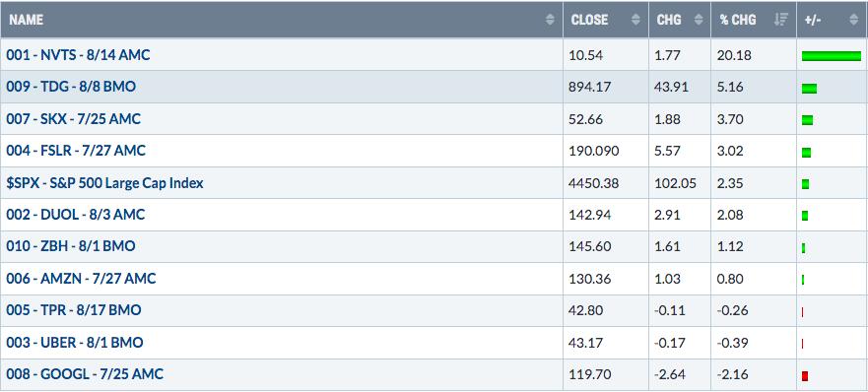Open 009 - TDG - 8/8 BMO link

[71, 87]
